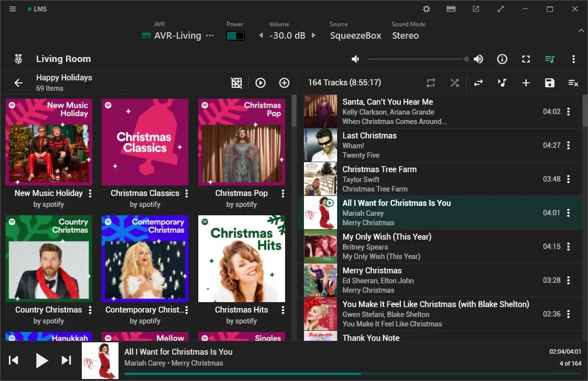Open Country Christmas playlist label
Screen dimensions: 588x381
point(49,310)
